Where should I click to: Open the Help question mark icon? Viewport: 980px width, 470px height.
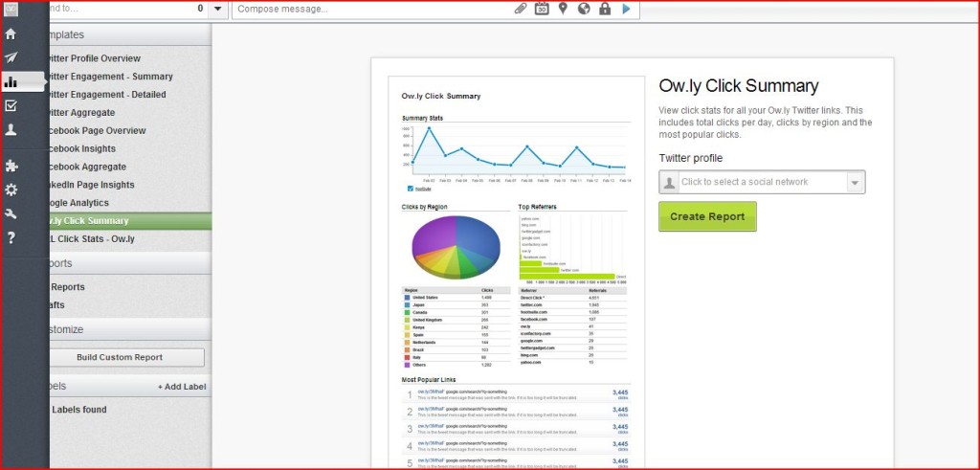(11, 237)
